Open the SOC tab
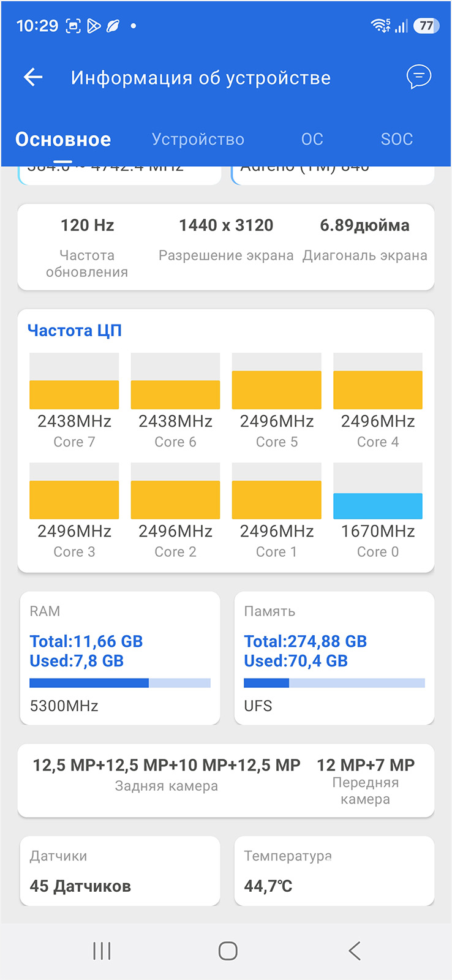This screenshot has width=452, height=980. pyautogui.click(x=396, y=140)
